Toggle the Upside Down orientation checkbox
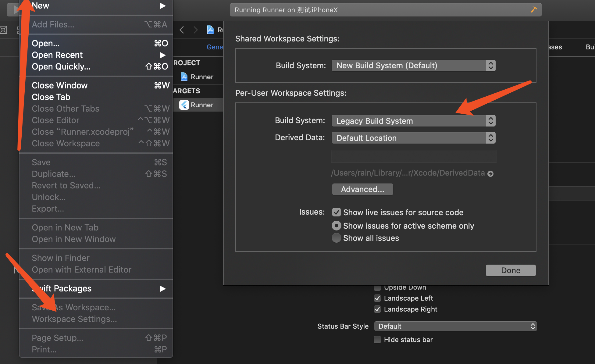The image size is (595, 364). tap(377, 287)
